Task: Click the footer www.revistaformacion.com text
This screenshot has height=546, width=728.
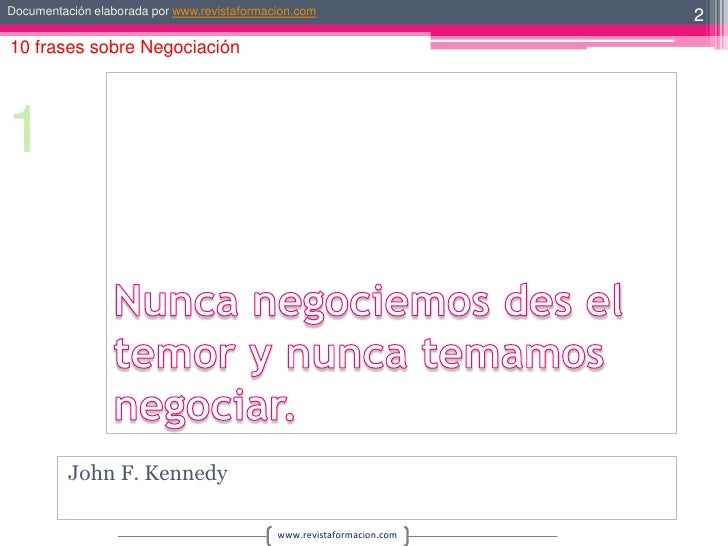Action: (x=337, y=535)
